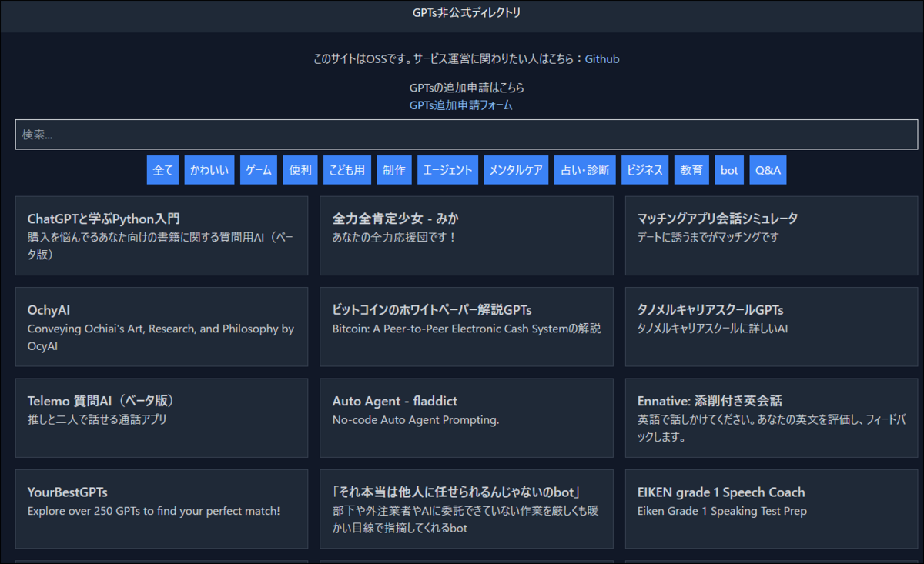This screenshot has height=564, width=924.
Task: Open the OchyAI card
Action: coord(162,327)
